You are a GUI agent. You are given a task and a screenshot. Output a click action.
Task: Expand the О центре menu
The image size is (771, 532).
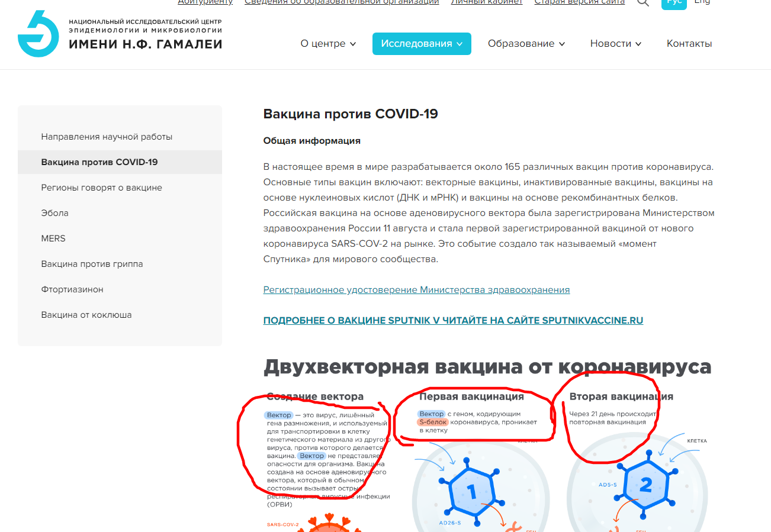click(x=328, y=44)
